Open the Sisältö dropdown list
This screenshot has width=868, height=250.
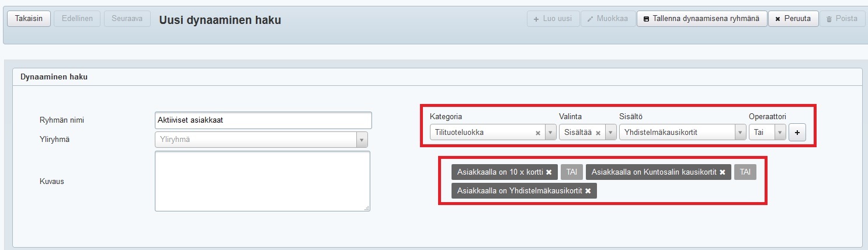[740, 133]
